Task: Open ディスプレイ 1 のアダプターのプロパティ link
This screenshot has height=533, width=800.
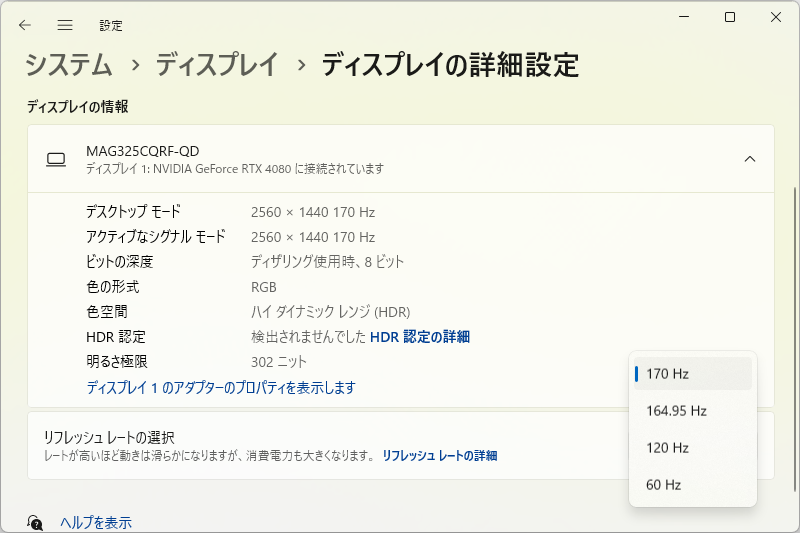Action: [221, 387]
